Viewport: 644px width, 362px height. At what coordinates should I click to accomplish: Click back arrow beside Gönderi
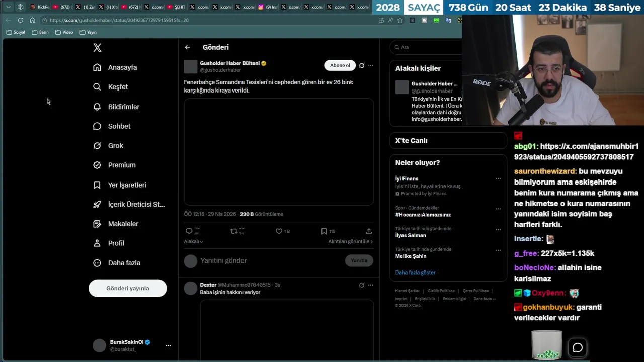187,47
